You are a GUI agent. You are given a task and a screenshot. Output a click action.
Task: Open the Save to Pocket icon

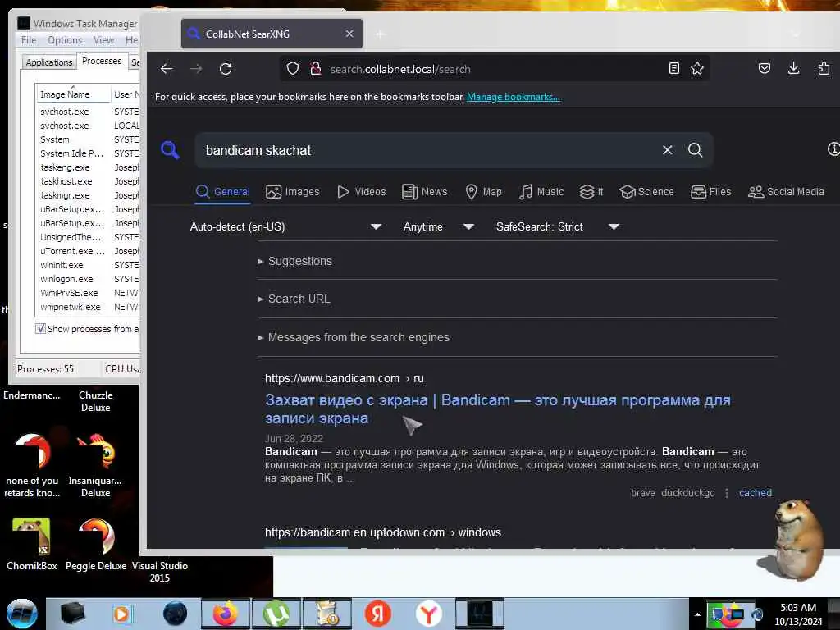(x=765, y=69)
